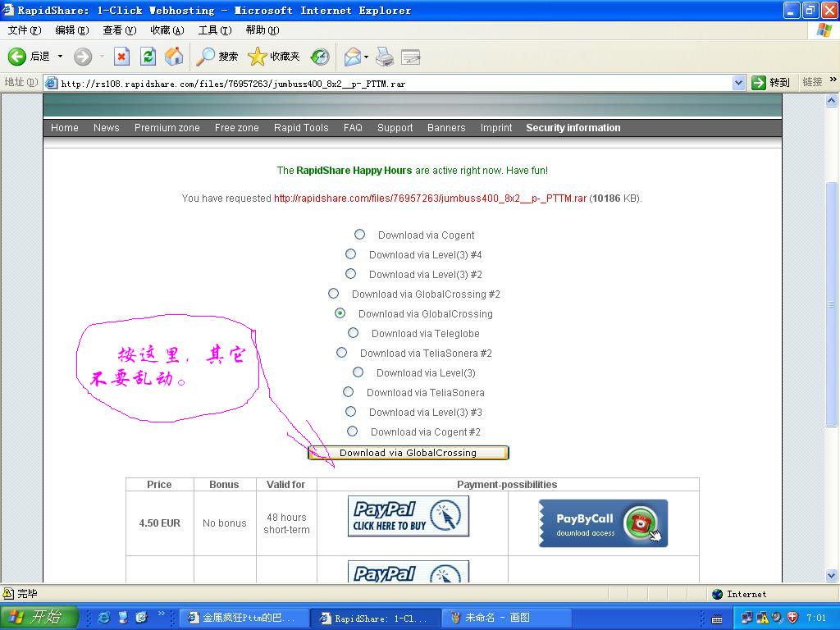Click the green Go arrow button
Image resolution: width=840 pixels, height=630 pixels.
coord(758,83)
